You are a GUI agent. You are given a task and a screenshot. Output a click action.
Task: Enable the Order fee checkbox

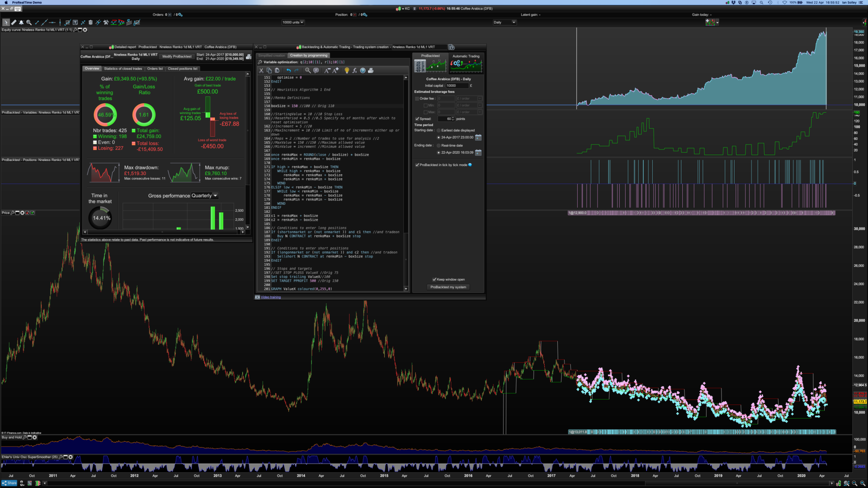coord(417,99)
